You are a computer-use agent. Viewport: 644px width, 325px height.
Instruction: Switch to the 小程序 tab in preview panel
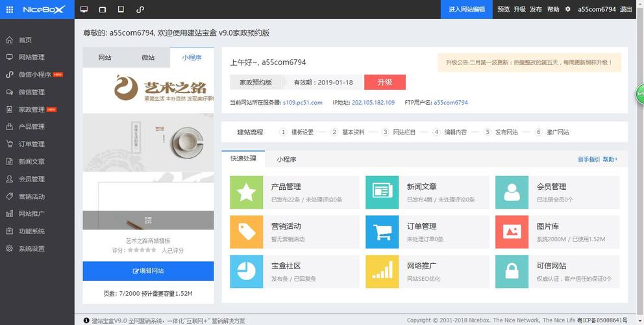[192, 57]
